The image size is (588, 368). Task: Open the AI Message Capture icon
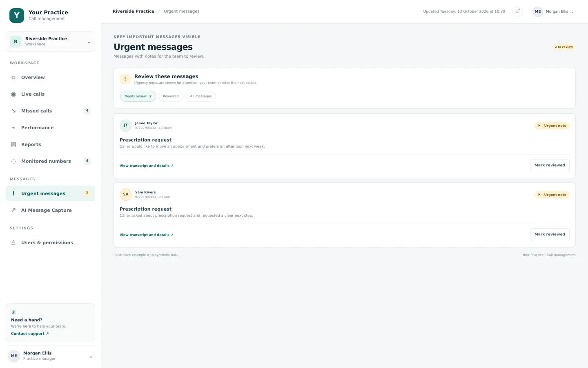click(x=13, y=210)
